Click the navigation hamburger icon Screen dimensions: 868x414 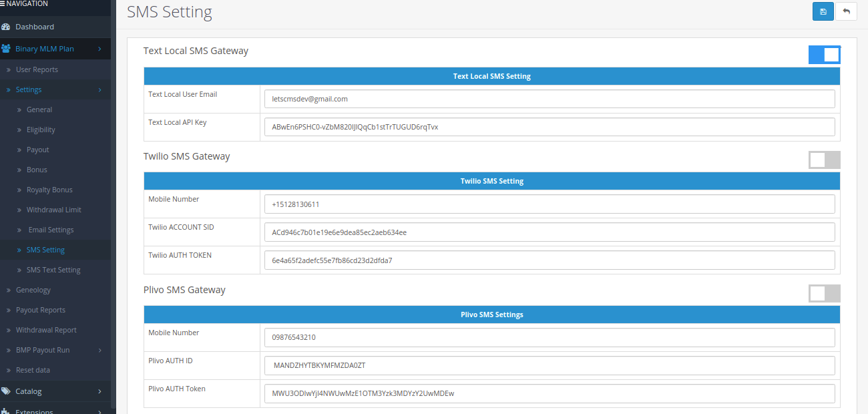(x=3, y=4)
